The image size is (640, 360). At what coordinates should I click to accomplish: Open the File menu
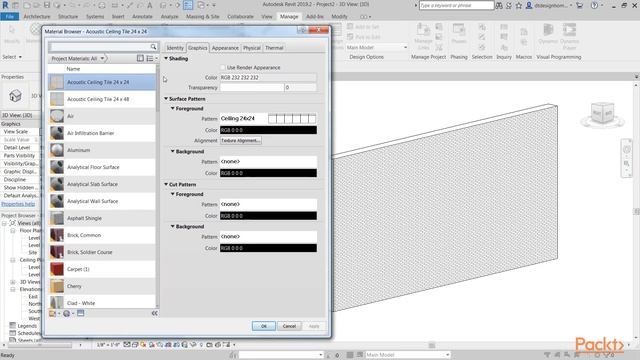[x=10, y=17]
